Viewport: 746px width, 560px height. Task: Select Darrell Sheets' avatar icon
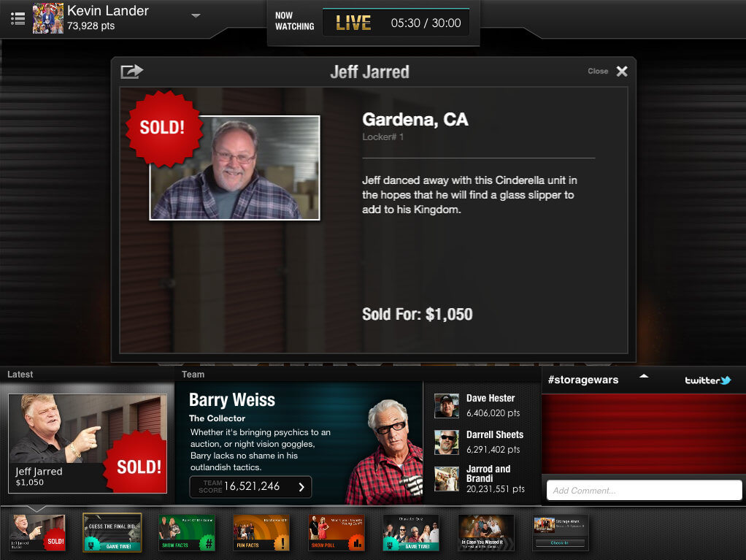pos(446,442)
